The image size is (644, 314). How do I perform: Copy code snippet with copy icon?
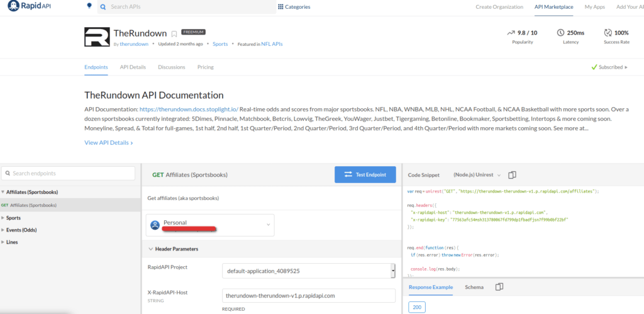coord(512,175)
